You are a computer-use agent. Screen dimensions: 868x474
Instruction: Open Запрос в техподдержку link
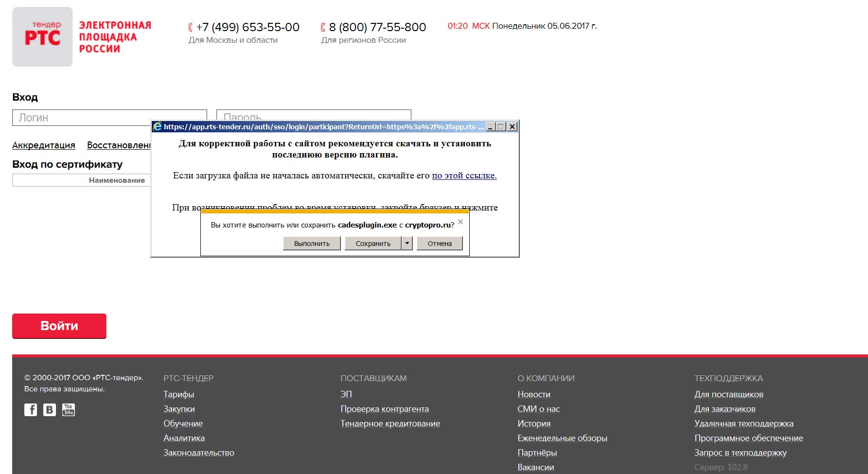click(740, 453)
